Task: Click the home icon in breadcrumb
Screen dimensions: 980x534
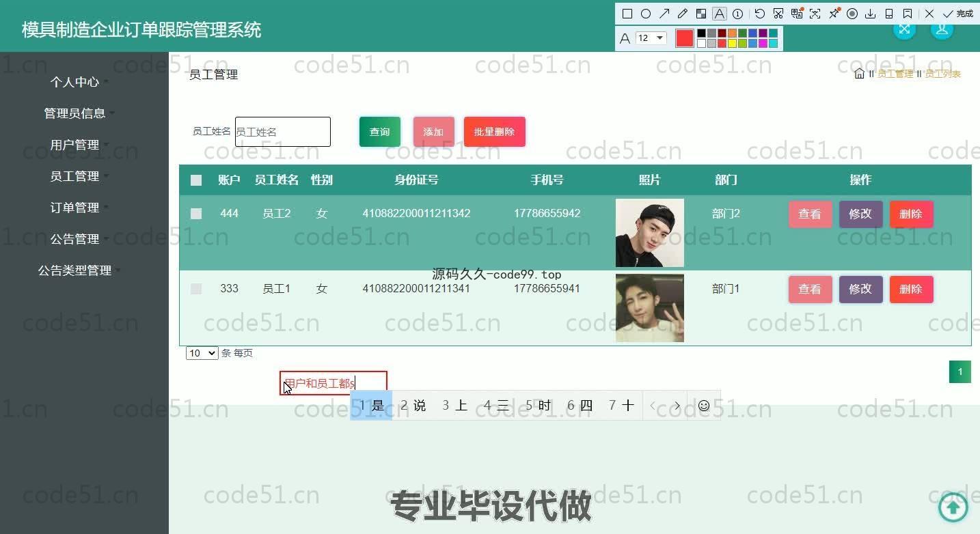Action: (x=860, y=74)
